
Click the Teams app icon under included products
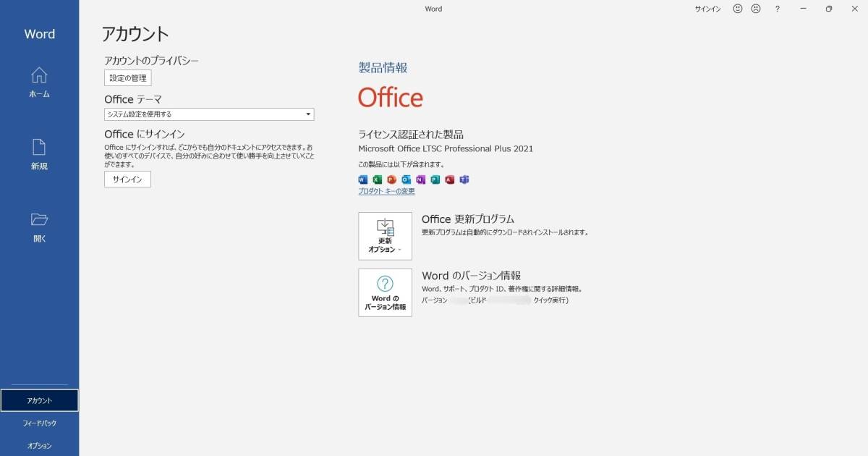pyautogui.click(x=464, y=180)
